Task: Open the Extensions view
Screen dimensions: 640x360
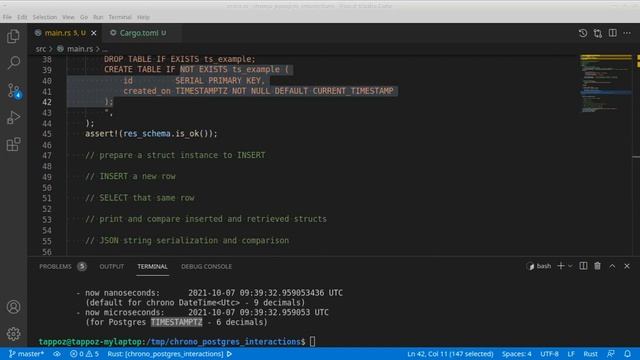Action: (x=13, y=144)
